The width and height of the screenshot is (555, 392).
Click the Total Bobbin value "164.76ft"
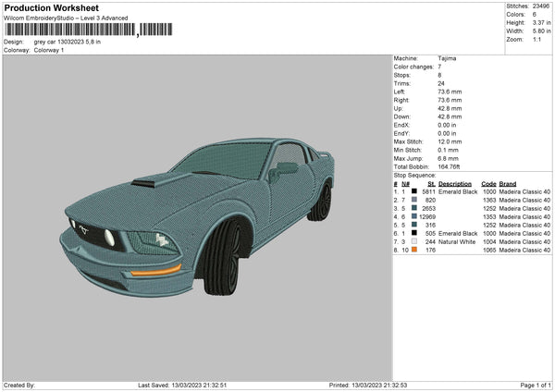449,166
